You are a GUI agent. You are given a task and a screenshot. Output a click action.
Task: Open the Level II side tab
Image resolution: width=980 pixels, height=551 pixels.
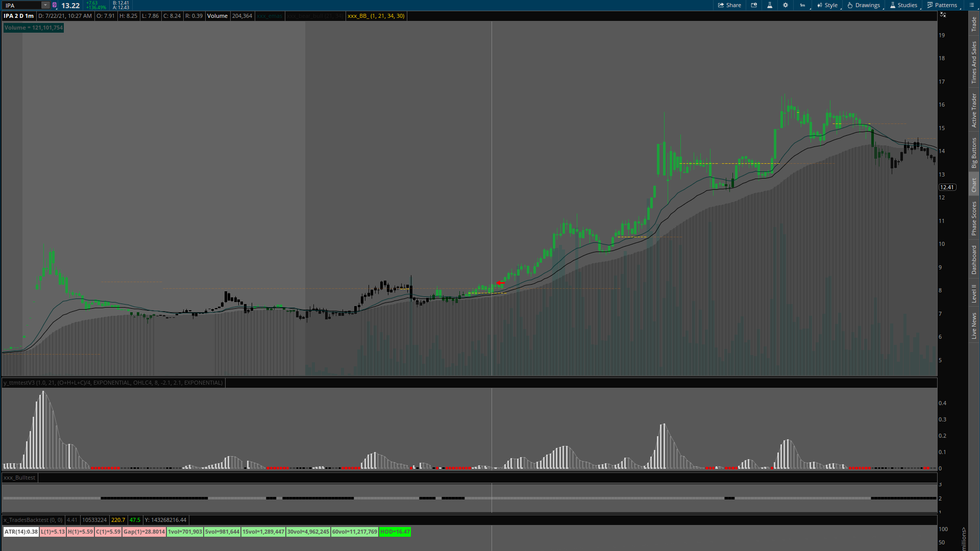tap(974, 294)
